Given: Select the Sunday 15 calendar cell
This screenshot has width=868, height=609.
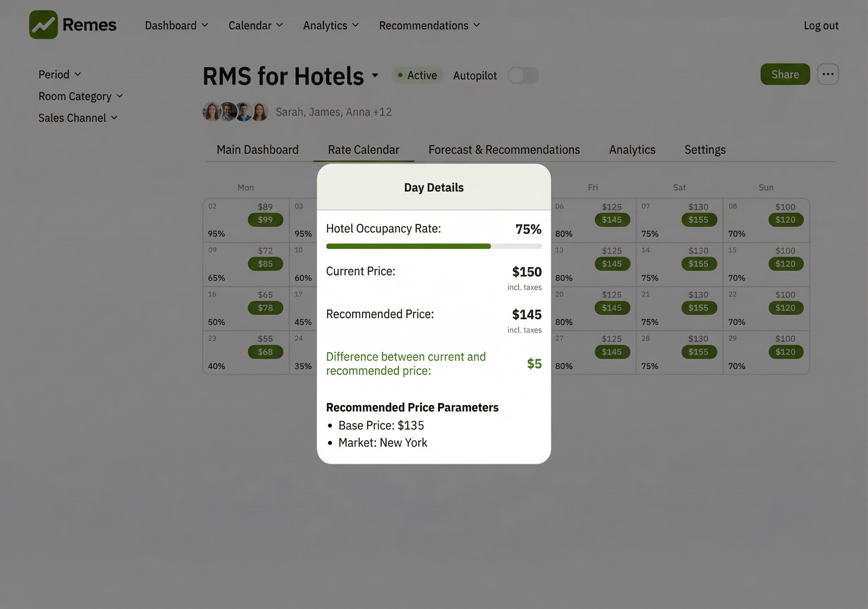Looking at the screenshot, I should pyautogui.click(x=766, y=264).
